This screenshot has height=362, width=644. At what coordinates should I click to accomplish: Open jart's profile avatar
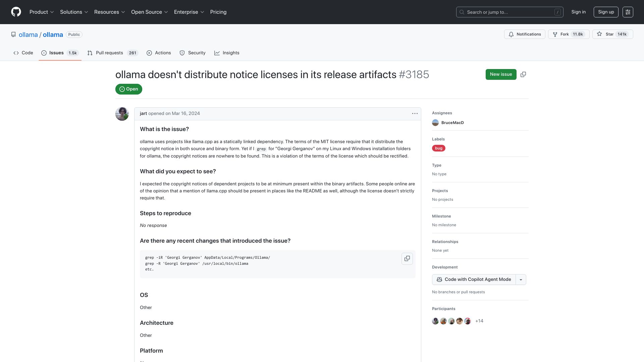pyautogui.click(x=122, y=114)
